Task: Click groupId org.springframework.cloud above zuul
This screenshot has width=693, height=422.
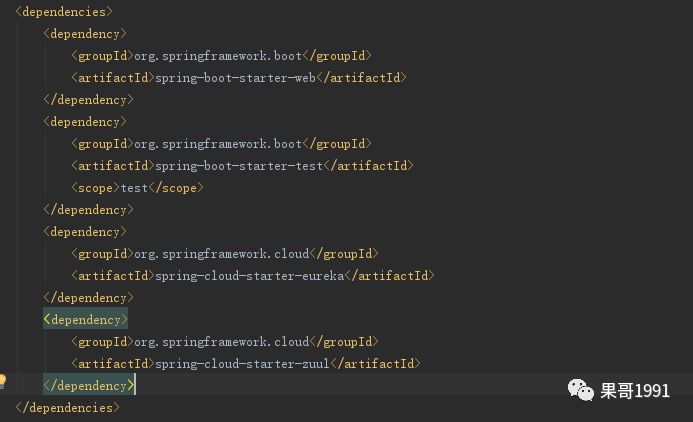Action: point(225,342)
